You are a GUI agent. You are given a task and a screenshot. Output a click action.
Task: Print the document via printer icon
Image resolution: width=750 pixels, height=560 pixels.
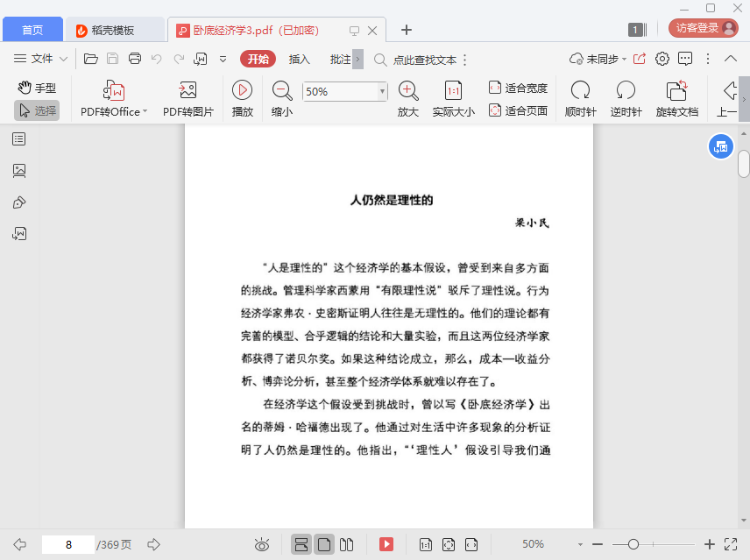135,59
